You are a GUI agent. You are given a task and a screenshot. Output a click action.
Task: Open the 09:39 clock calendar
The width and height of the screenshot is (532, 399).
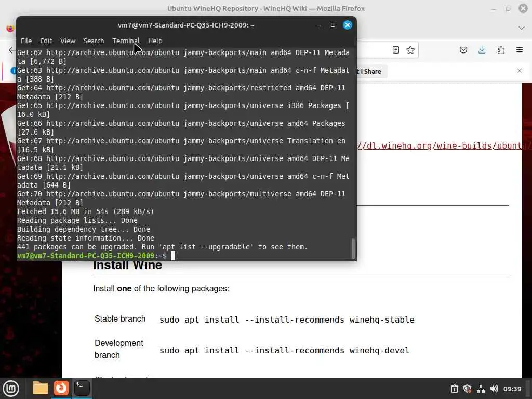tap(512, 389)
